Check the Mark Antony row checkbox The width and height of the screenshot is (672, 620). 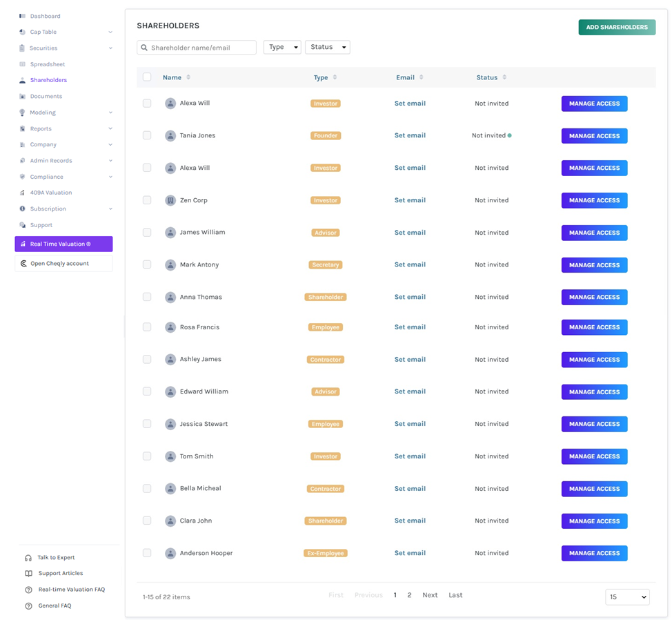click(x=147, y=264)
